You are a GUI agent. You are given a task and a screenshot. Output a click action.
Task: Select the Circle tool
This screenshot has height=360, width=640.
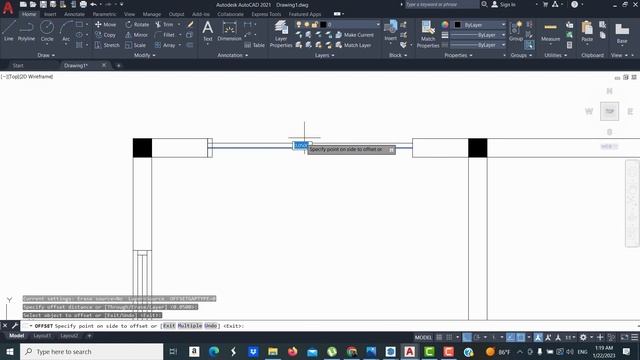point(47,31)
